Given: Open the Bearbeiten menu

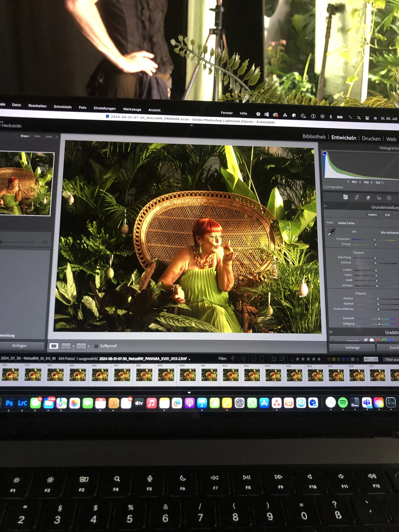Looking at the screenshot, I should click(37, 106).
